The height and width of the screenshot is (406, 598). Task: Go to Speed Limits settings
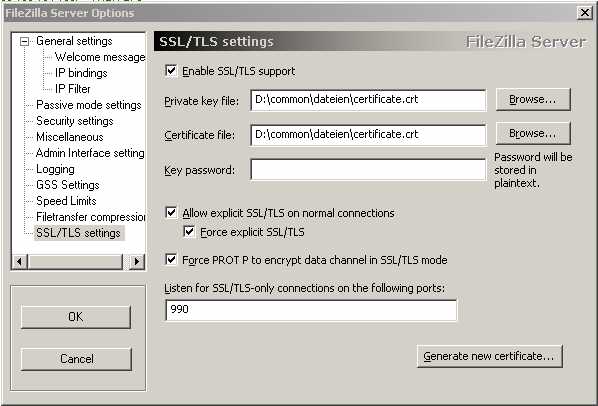(66, 201)
